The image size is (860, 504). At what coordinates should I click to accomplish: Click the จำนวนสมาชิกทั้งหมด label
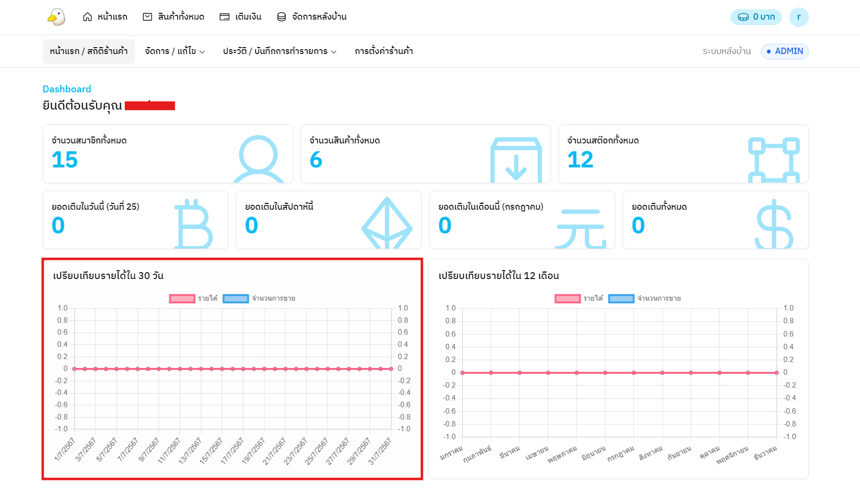click(x=89, y=140)
